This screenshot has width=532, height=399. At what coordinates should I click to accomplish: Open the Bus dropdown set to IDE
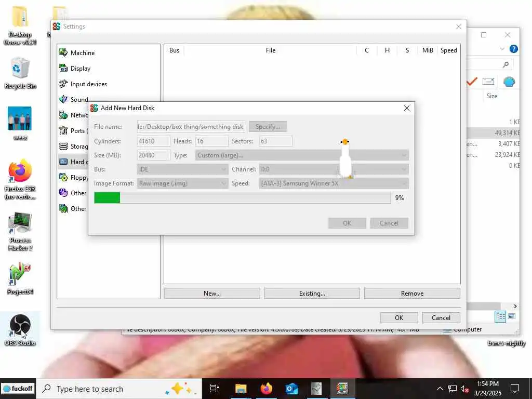click(x=182, y=169)
